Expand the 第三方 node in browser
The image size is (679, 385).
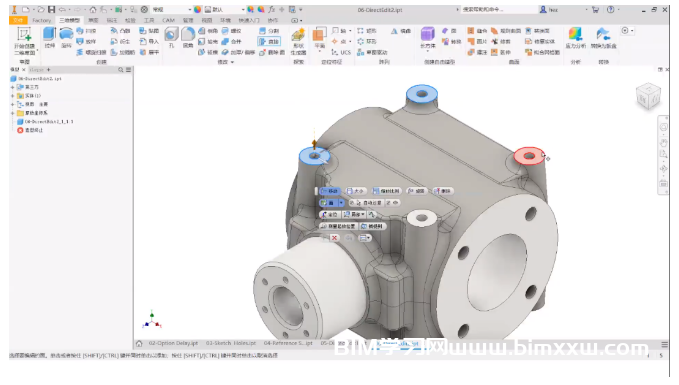[13, 87]
